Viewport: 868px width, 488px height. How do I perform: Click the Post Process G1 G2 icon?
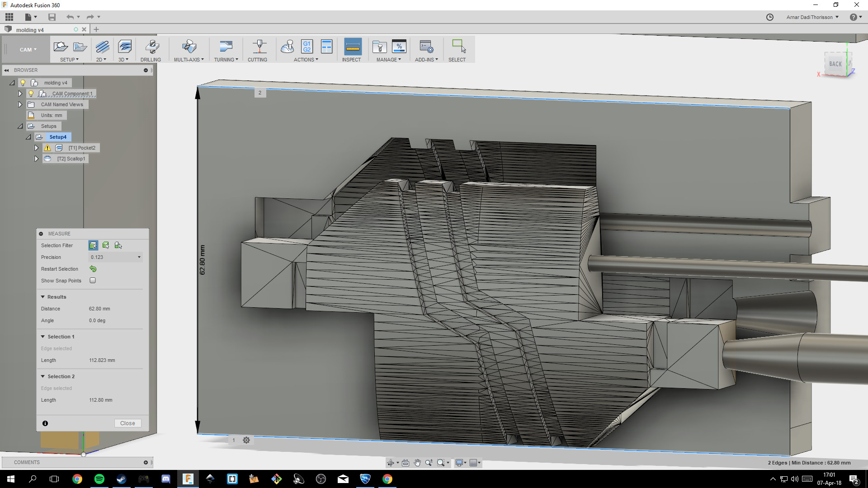click(x=307, y=47)
